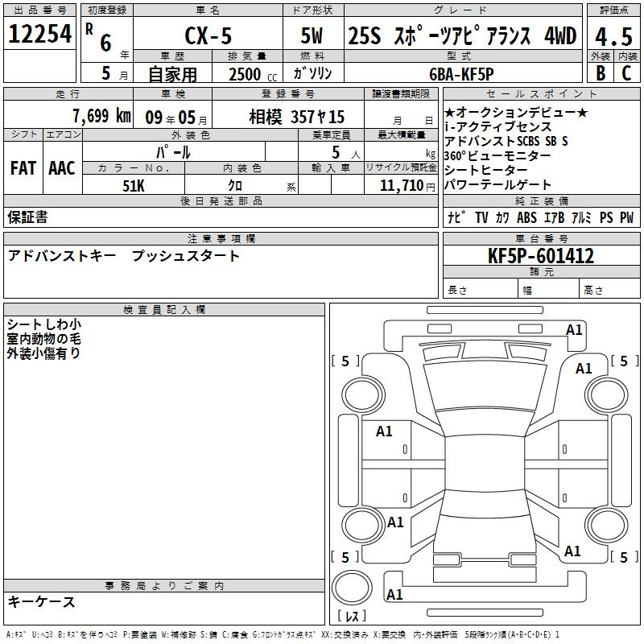Click the bottom legend line A:キズ U:ヘコミ
The height and width of the screenshot is (644, 644).
point(283,634)
